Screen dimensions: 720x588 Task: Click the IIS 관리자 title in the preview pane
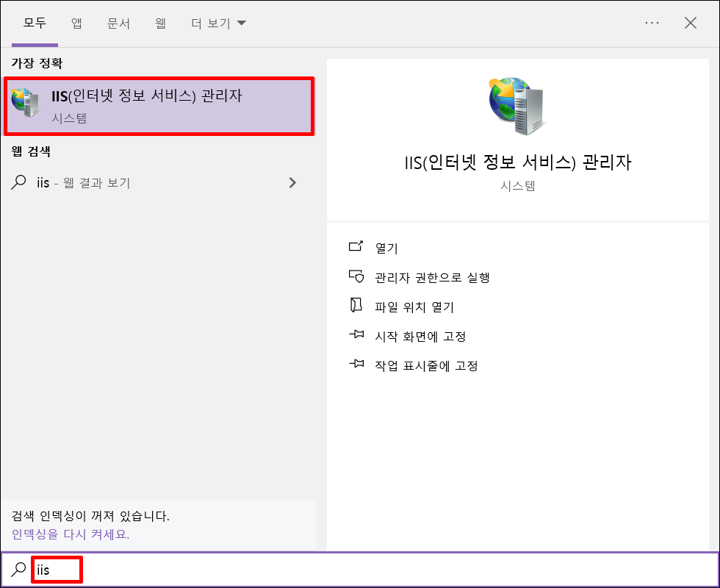click(x=518, y=162)
